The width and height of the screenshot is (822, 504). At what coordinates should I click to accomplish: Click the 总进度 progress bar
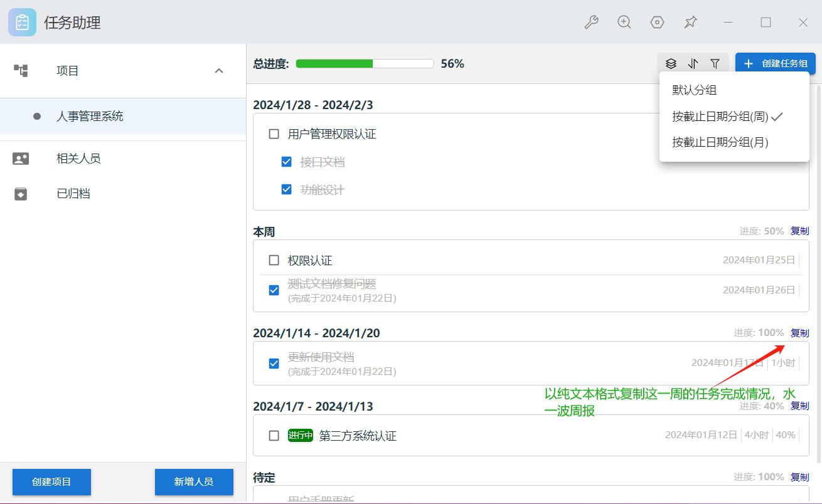[x=365, y=63]
